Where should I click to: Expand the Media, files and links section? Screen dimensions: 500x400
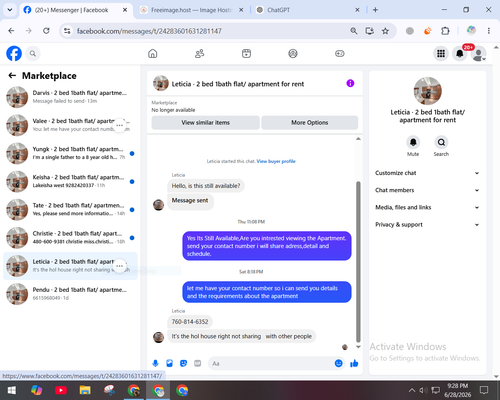tap(427, 207)
